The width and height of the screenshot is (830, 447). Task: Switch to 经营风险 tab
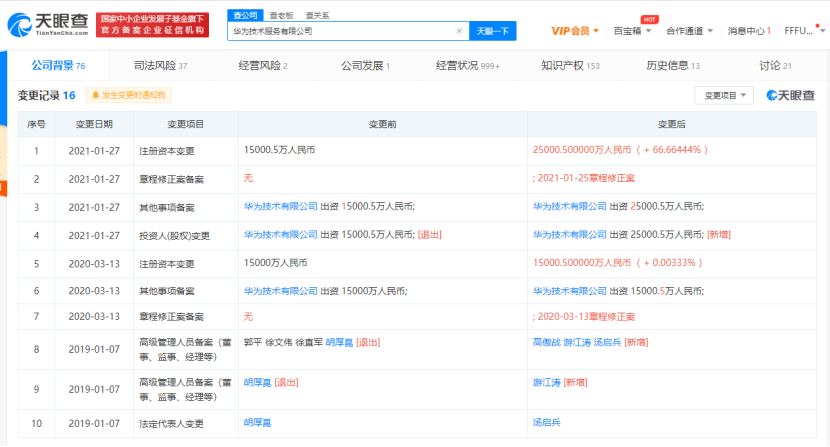pyautogui.click(x=263, y=66)
